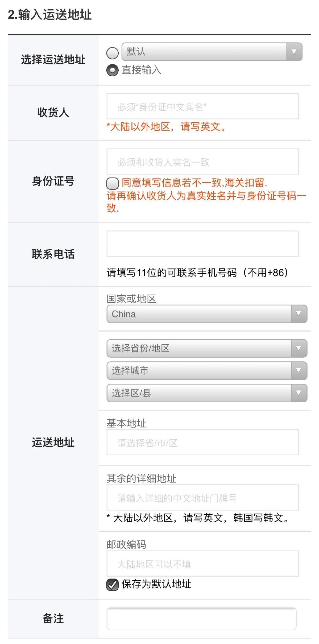
Task: Click the 选择区/县 dropdown arrow
Action: pos(299,393)
